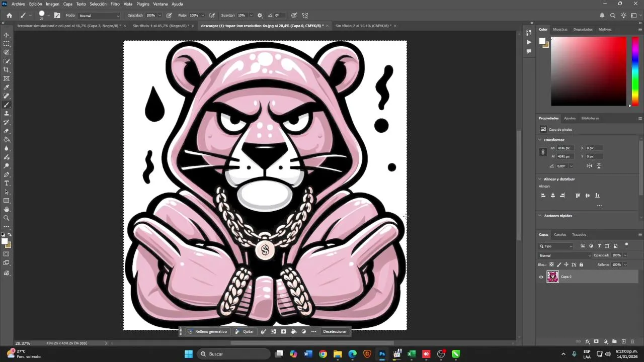Image resolution: width=644 pixels, height=362 pixels.
Task: Open the Suavizar percentage dropdown
Action: (250, 16)
